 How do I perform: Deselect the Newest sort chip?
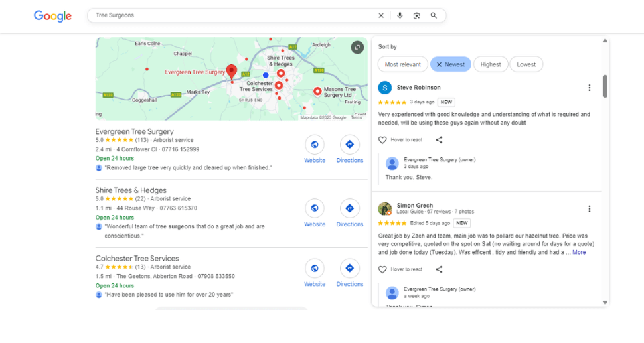(x=451, y=64)
